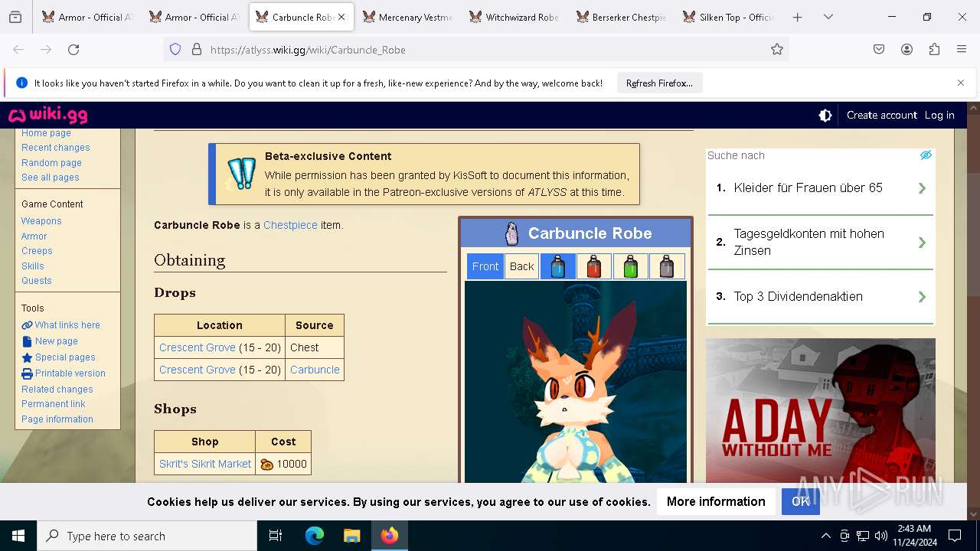Open the Windows Start menu
This screenshot has height=551, width=980.
pos(18,536)
